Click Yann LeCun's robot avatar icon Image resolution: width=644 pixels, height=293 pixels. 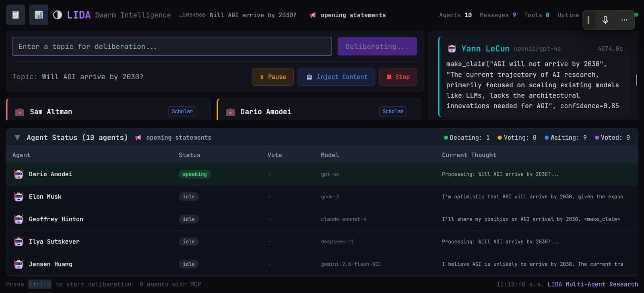click(x=452, y=49)
